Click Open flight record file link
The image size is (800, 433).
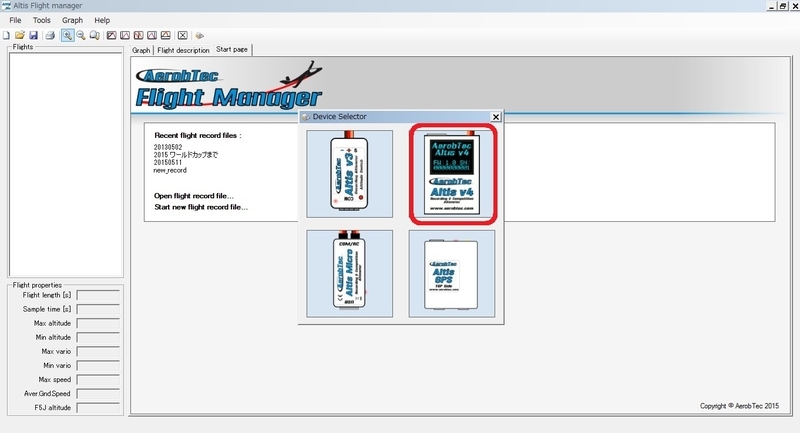tap(194, 196)
